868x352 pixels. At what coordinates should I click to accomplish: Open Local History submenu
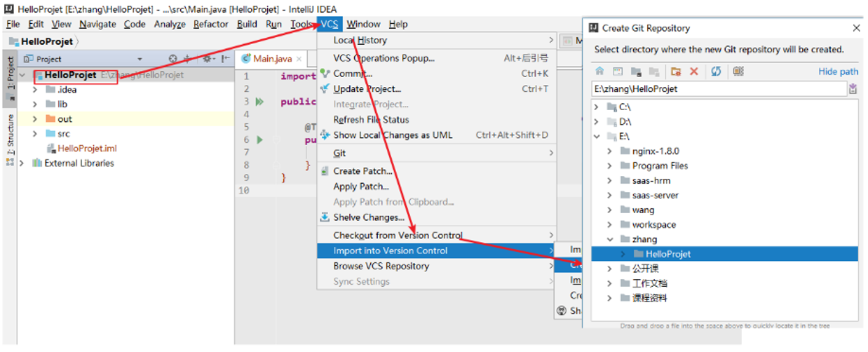(x=437, y=41)
